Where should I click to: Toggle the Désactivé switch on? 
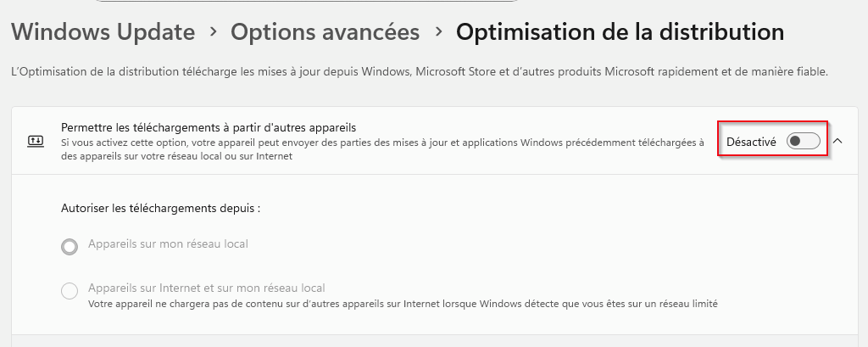pyautogui.click(x=803, y=142)
